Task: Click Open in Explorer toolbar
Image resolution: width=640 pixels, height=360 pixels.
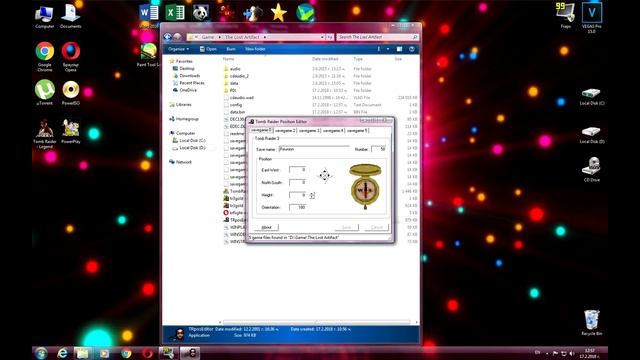Action: [x=208, y=49]
